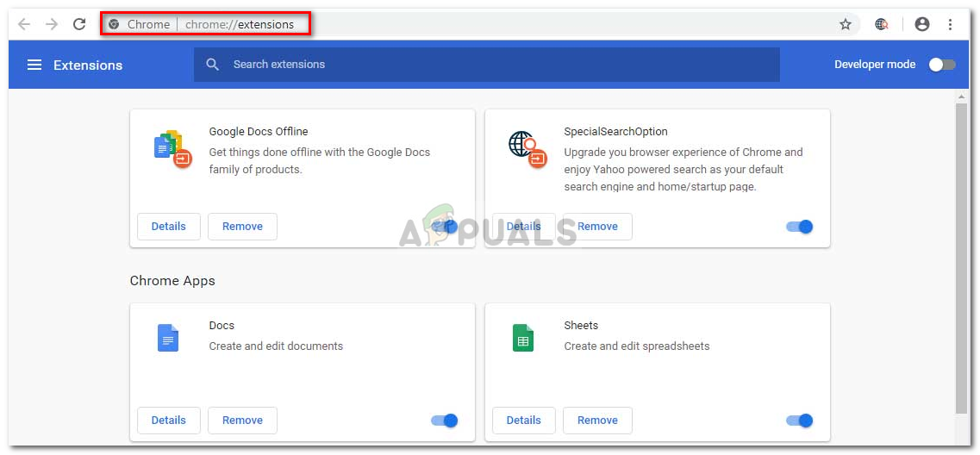Reload the extensions page
The height and width of the screenshot is (455, 980).
(78, 24)
